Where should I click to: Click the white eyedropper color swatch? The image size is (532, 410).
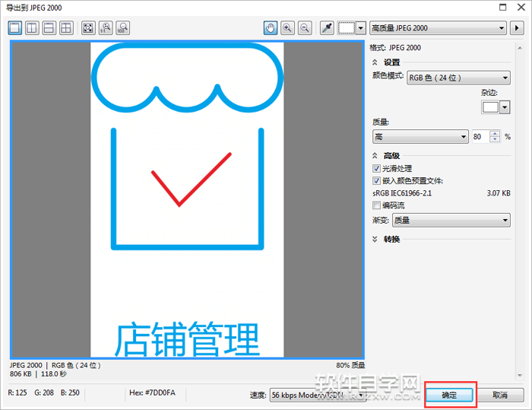[x=347, y=28]
